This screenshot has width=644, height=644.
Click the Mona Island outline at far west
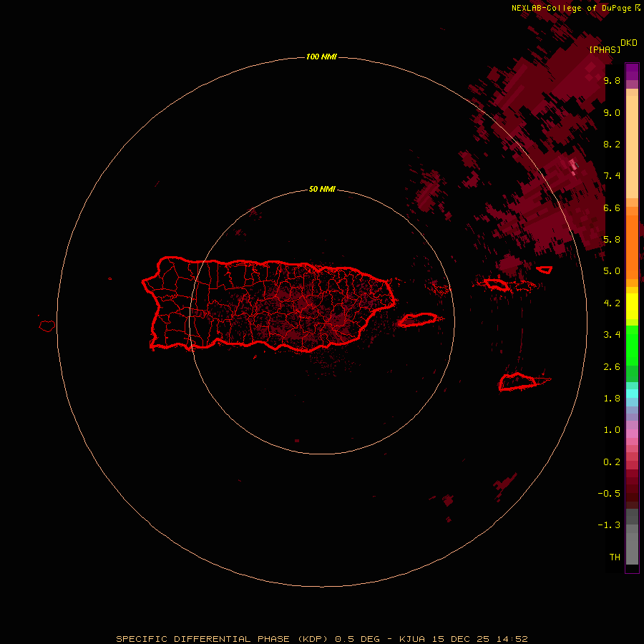point(47,326)
